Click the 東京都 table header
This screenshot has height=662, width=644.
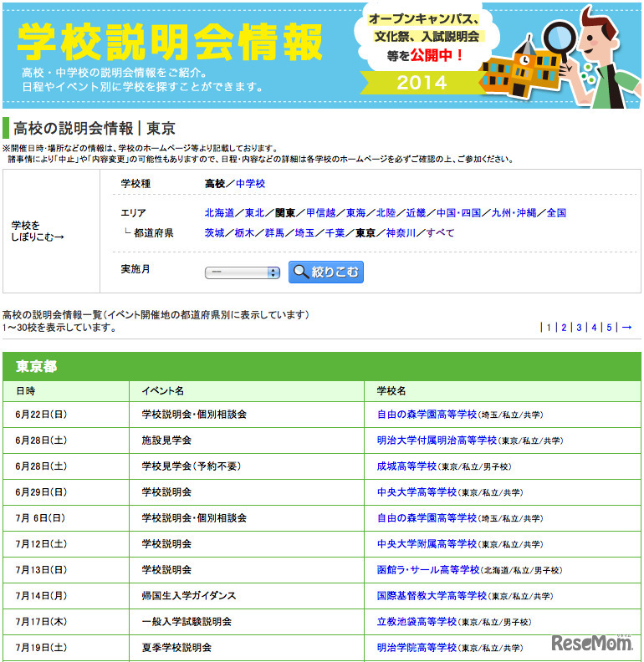[321, 366]
